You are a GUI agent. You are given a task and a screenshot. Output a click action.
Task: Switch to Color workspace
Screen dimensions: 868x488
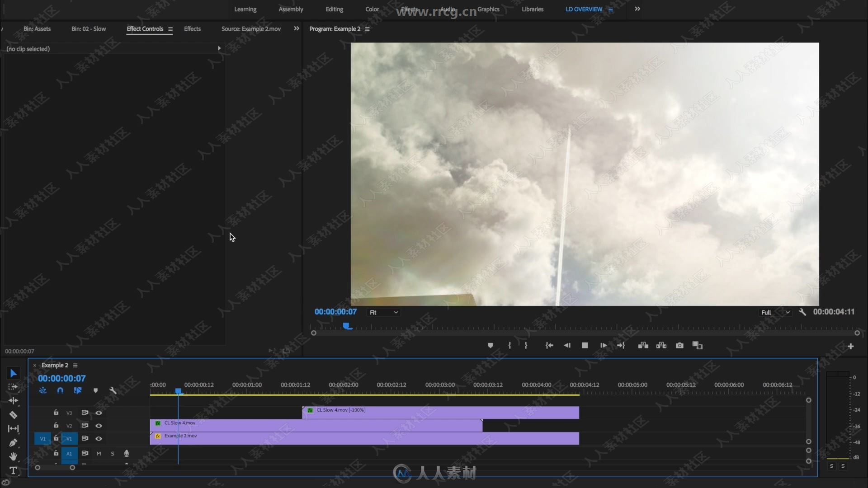tap(372, 9)
